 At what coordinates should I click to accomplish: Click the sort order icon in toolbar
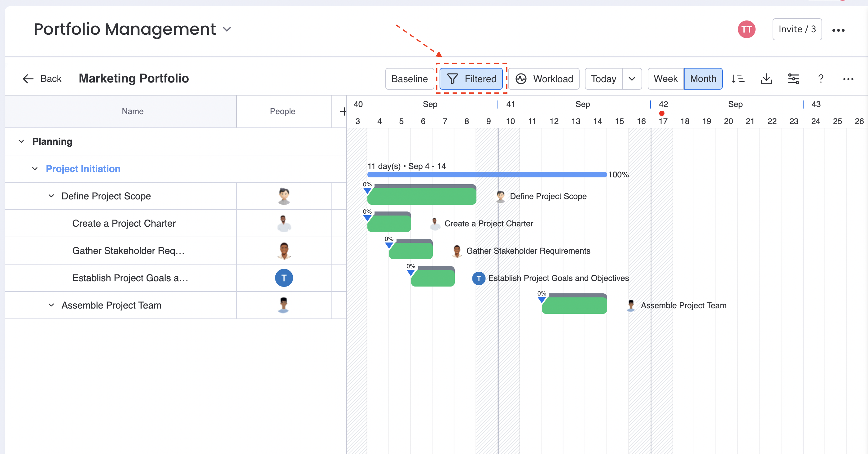pyautogui.click(x=738, y=79)
